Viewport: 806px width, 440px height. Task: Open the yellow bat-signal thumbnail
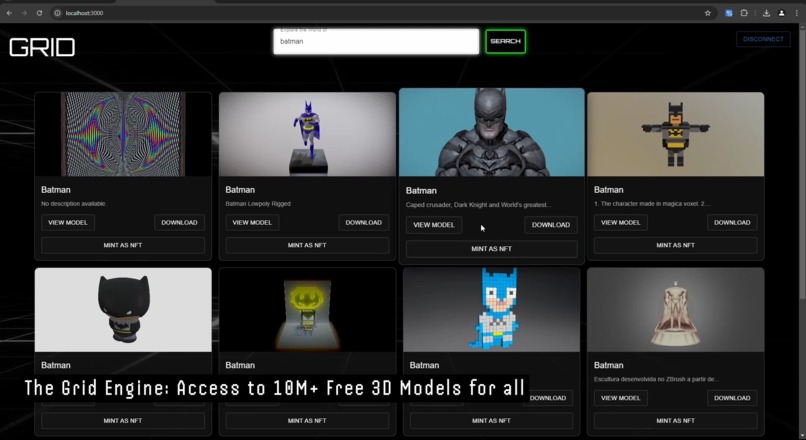(307, 309)
